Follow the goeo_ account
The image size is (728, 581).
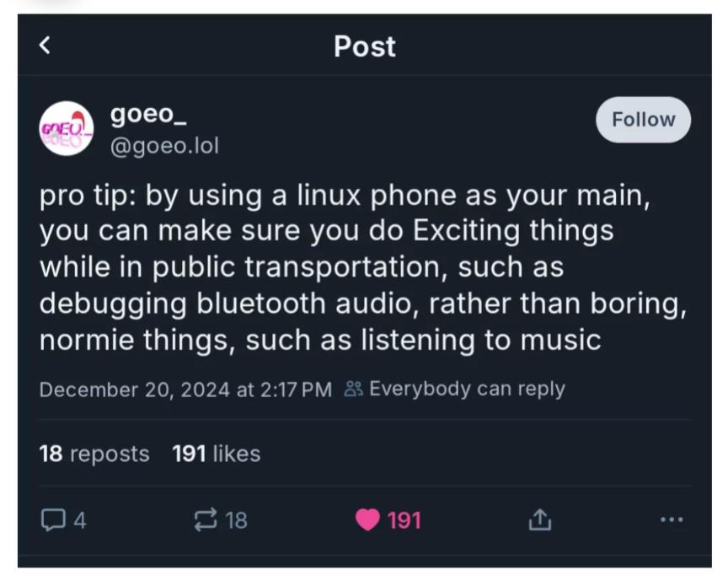tap(643, 120)
